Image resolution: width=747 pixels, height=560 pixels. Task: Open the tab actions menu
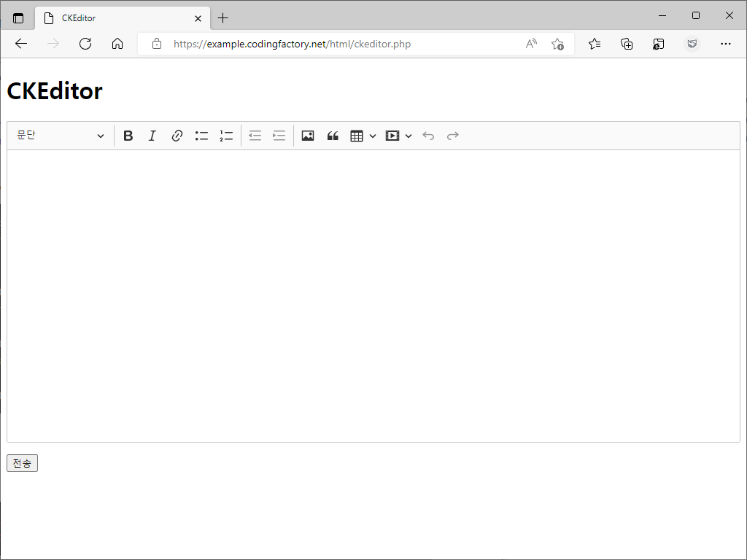[x=18, y=18]
